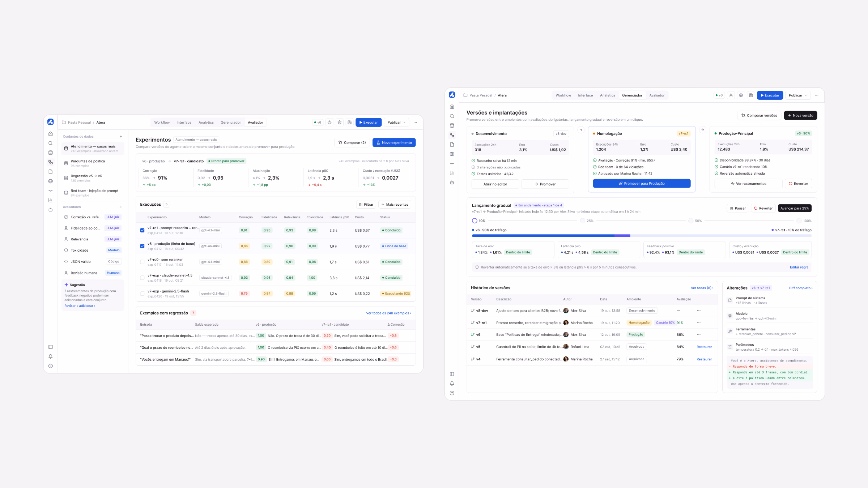Switch to the Workflow tab in the Avaliador window
This screenshot has width=868, height=488.
(162, 123)
